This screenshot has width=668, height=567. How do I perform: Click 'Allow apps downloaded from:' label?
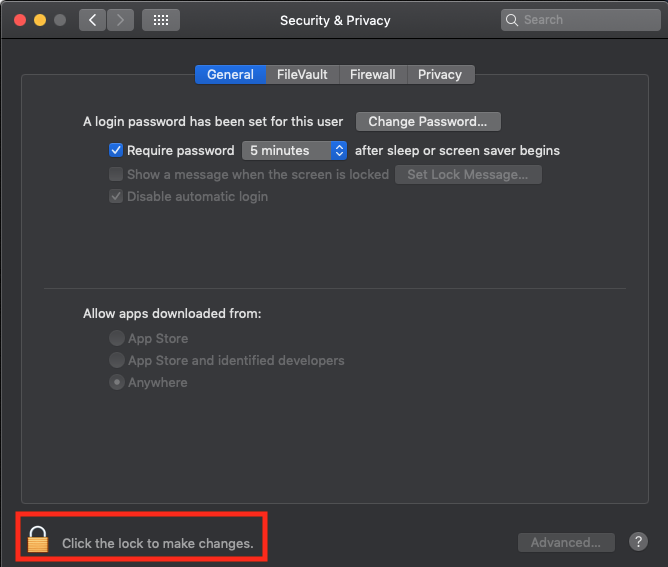coord(172,314)
